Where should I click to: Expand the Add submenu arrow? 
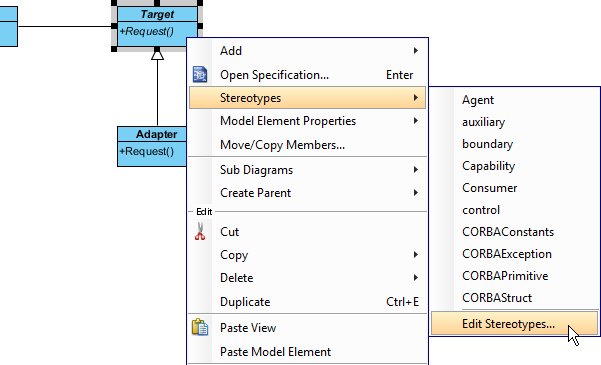point(415,51)
